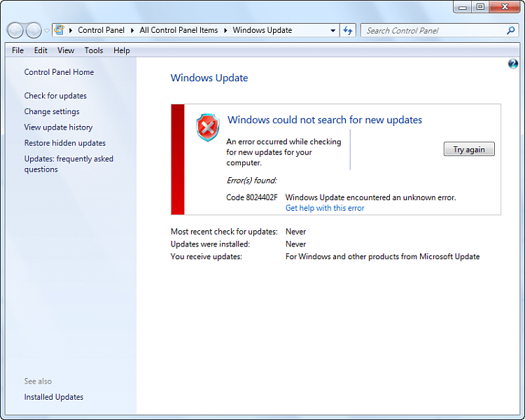This screenshot has width=525, height=420.
Task: Focus the Search Control Panel field
Action: pos(440,31)
